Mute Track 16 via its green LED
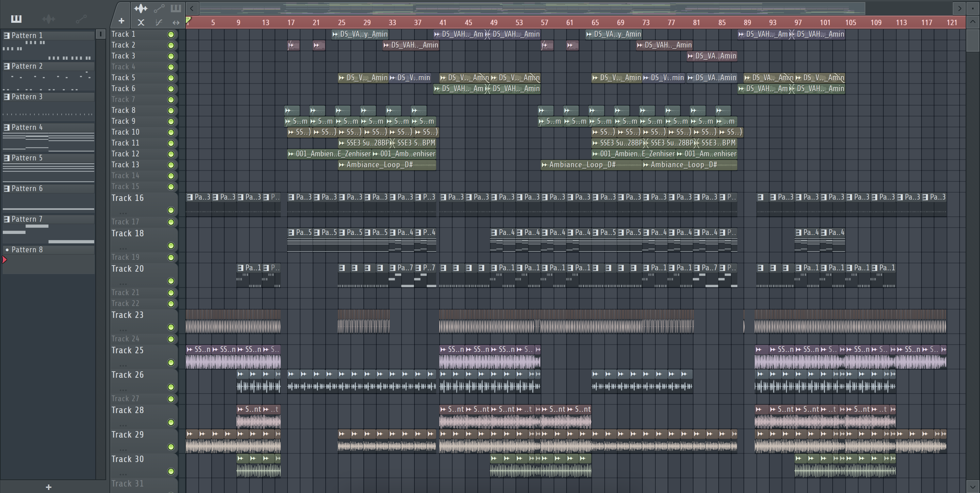Viewport: 980px width, 493px height. tap(171, 210)
